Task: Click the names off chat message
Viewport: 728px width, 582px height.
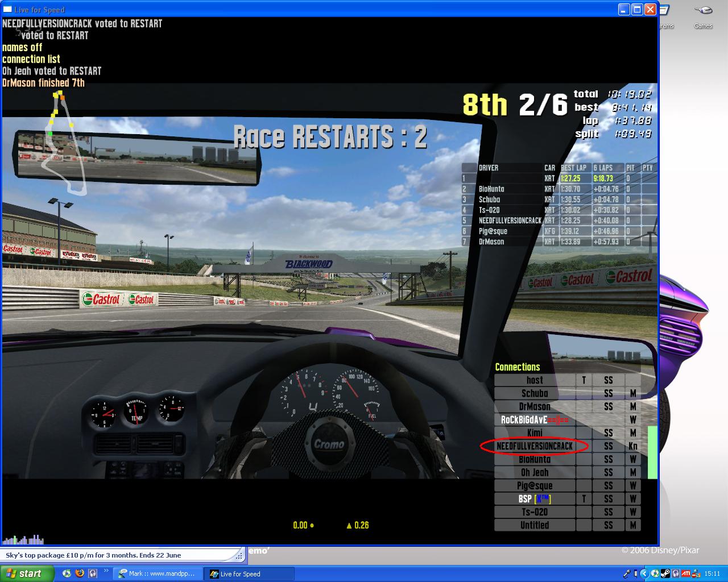Action: 22,47
